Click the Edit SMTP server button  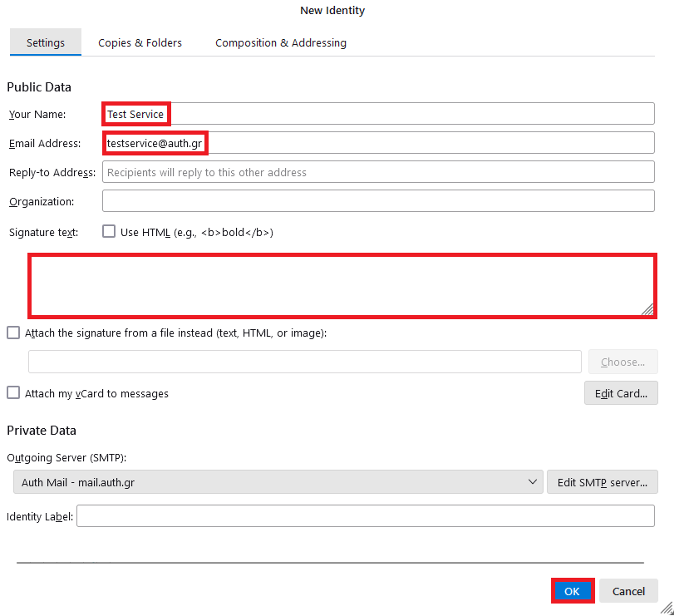coord(602,482)
